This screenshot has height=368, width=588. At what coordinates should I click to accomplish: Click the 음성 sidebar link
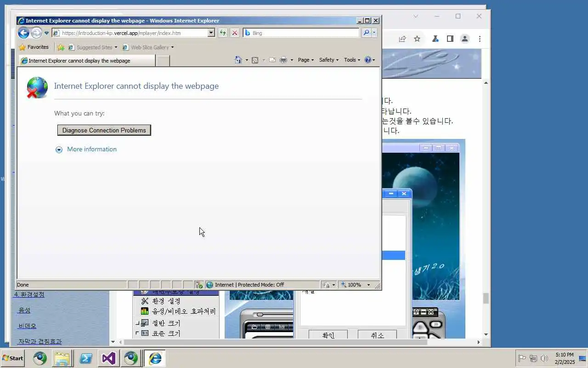click(x=24, y=310)
